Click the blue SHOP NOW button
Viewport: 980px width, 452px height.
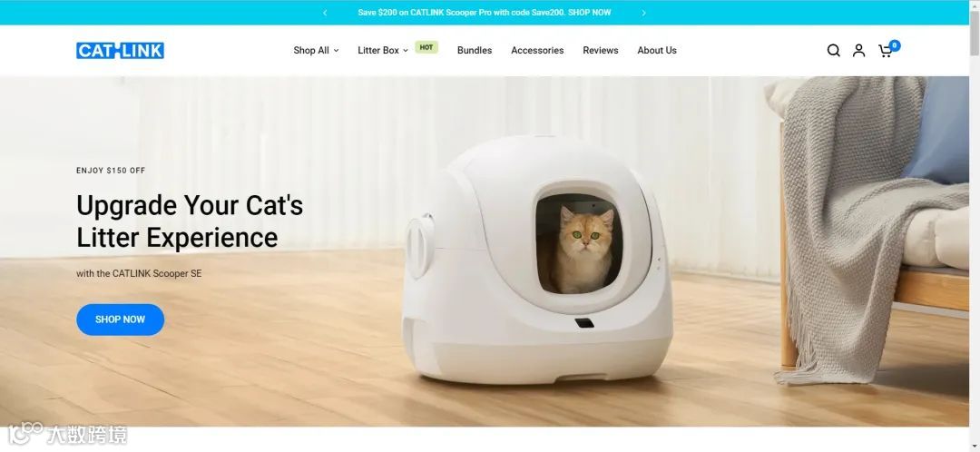click(120, 319)
